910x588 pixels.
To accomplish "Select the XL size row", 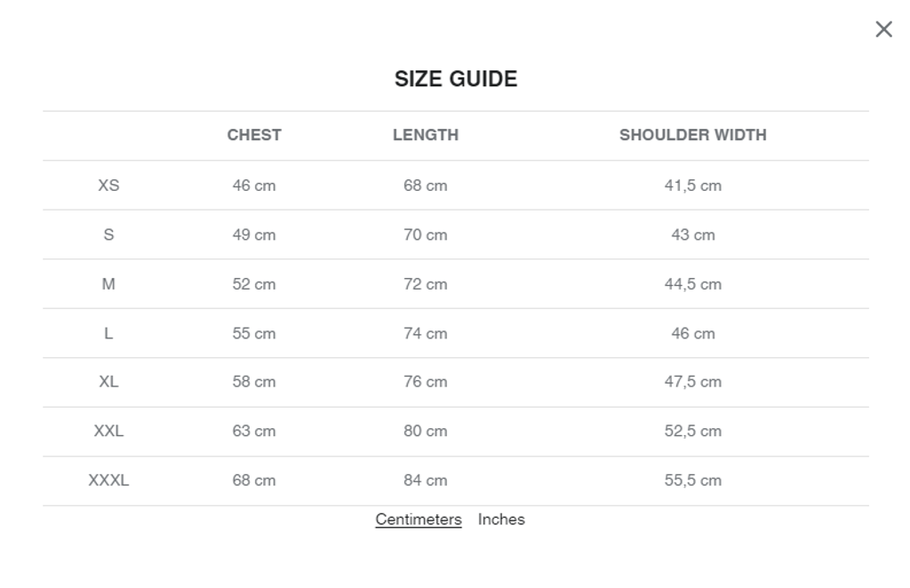I will 108,382.
